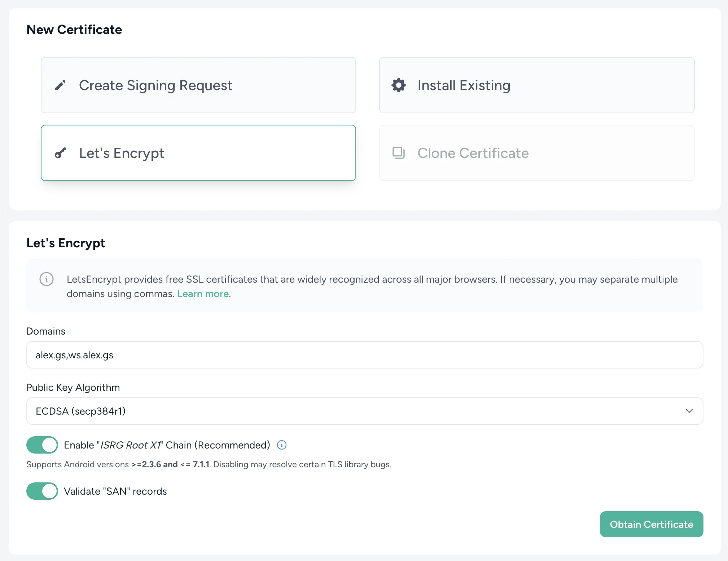Click the key icon on Let's Encrypt
The width and height of the screenshot is (728, 561).
60,153
